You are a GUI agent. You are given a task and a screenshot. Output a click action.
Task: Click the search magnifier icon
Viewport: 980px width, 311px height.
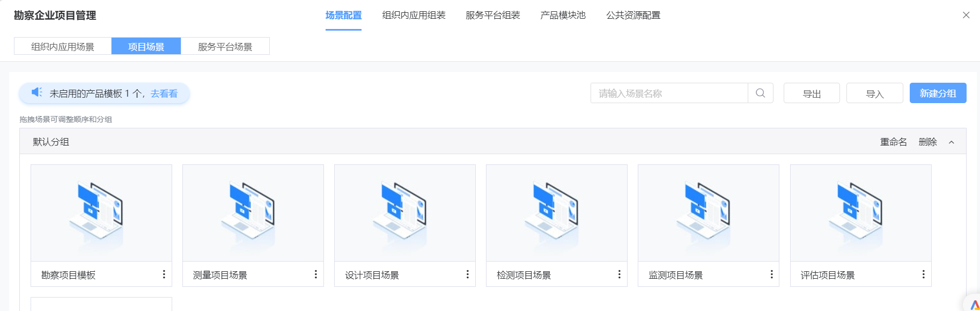[760, 93]
